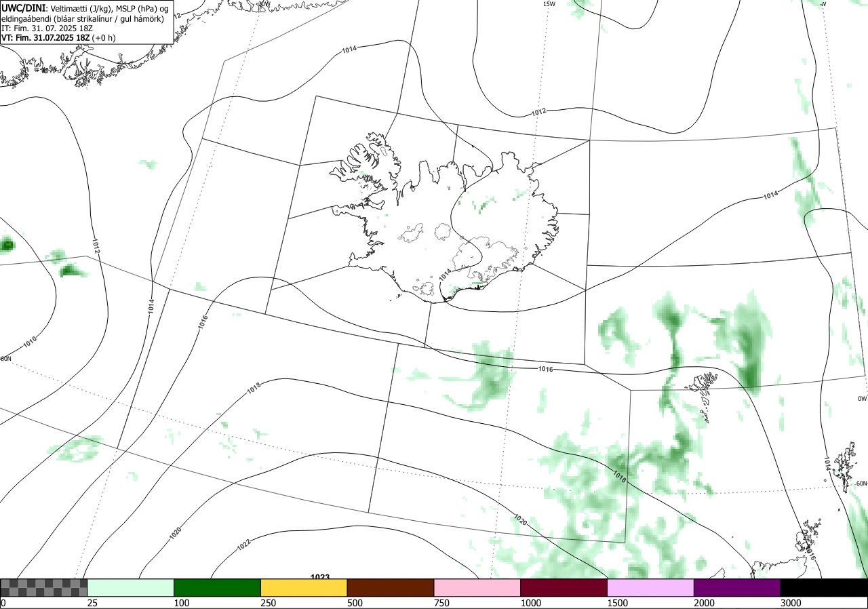Choose the pink 750–1000 legend swatch

(x=477, y=587)
